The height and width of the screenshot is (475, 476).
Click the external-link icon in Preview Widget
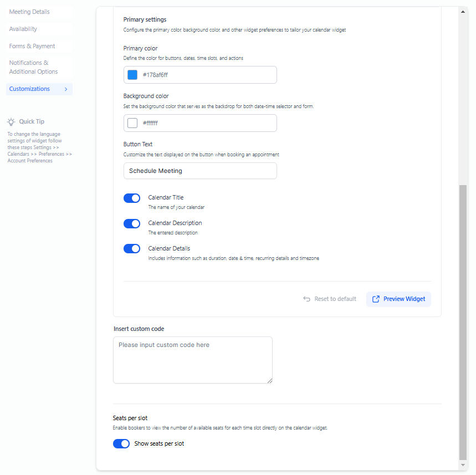(x=376, y=299)
